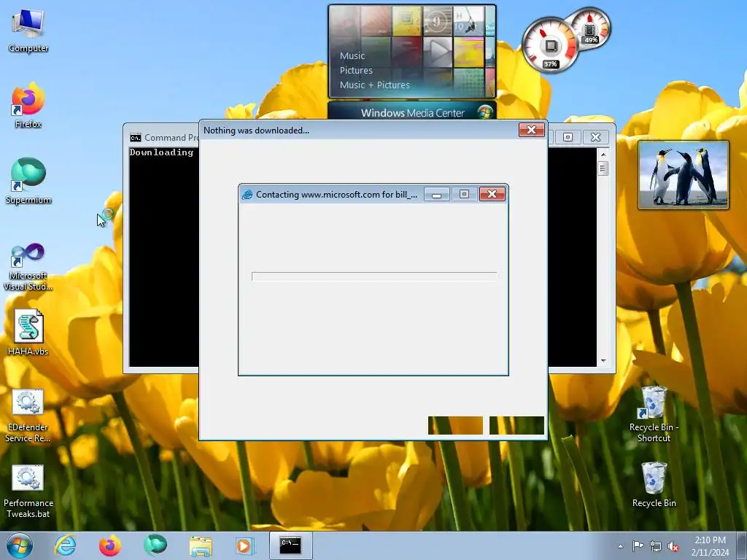
Task: Select the Firefox desktop shortcut
Action: [x=28, y=106]
